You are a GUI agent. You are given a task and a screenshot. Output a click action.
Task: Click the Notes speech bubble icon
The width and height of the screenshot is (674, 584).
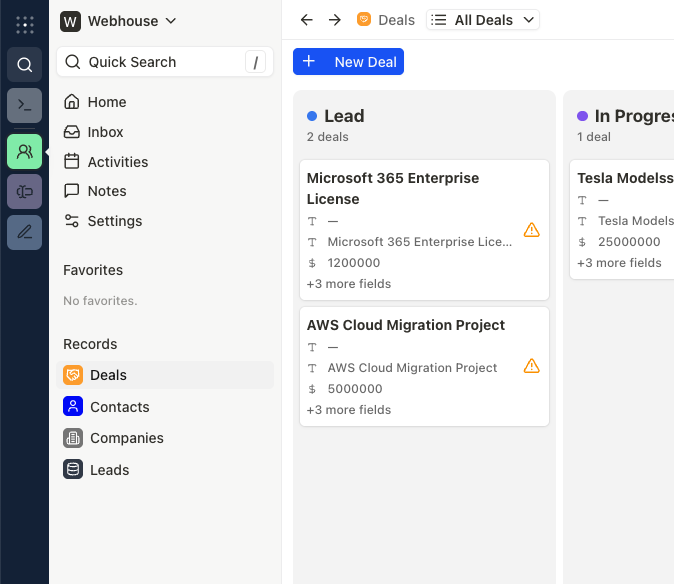(x=72, y=191)
